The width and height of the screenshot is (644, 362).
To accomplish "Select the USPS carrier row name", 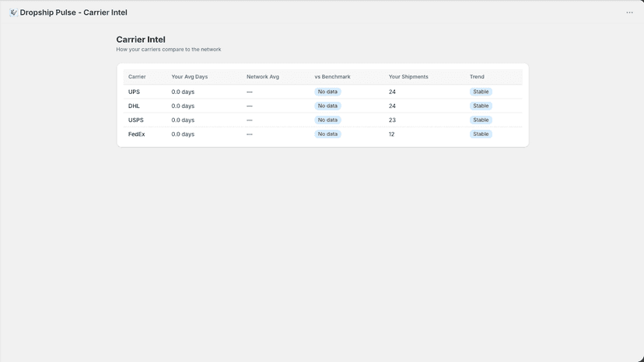I will click(135, 120).
